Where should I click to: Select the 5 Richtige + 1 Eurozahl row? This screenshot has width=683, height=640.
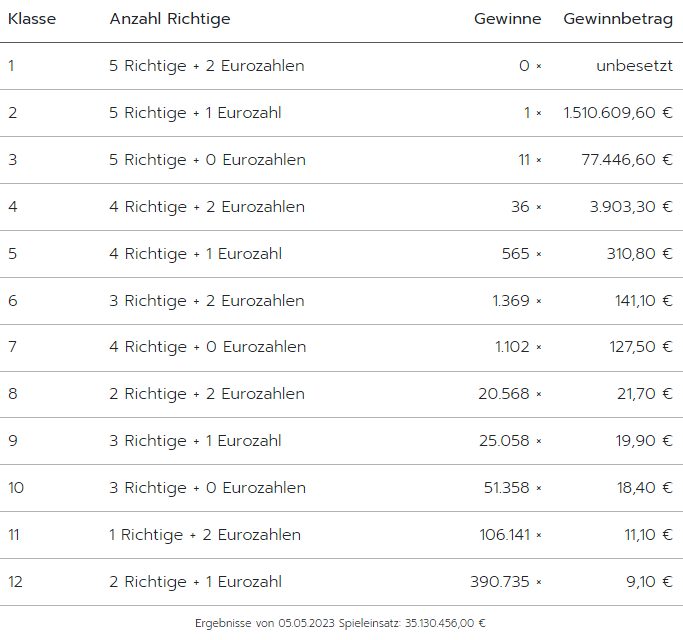pos(342,113)
